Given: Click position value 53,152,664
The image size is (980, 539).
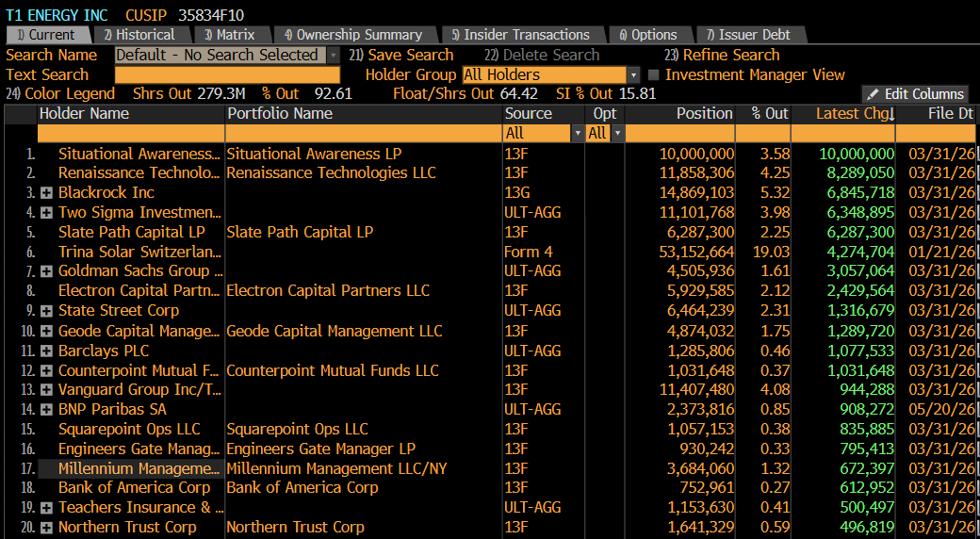Looking at the screenshot, I should pyautogui.click(x=696, y=252).
